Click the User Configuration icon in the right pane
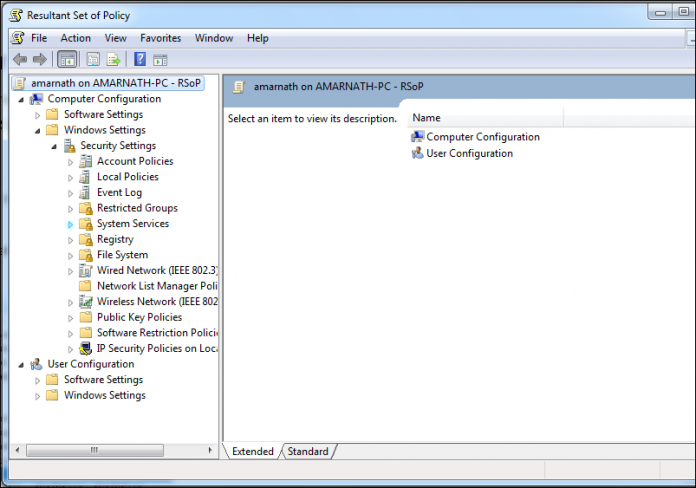696x488 pixels. (x=417, y=153)
